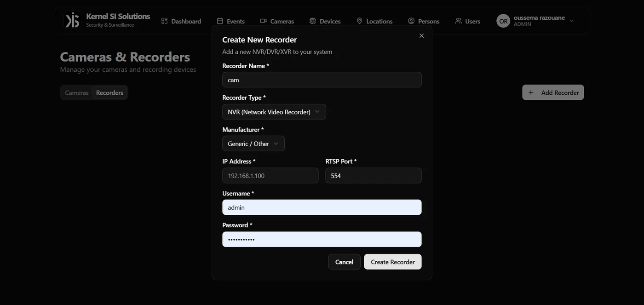Click 'Manage your cameras and recording devices' text
644x305 pixels.
(128, 69)
